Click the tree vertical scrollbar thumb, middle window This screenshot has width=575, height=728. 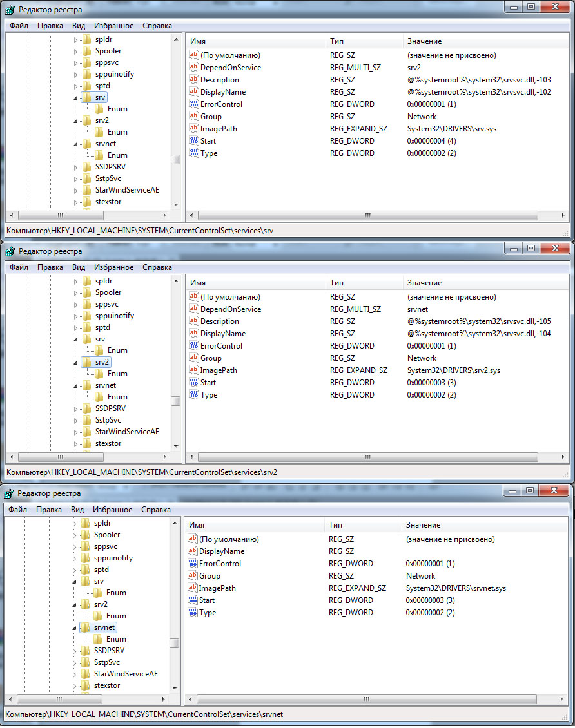click(x=175, y=401)
